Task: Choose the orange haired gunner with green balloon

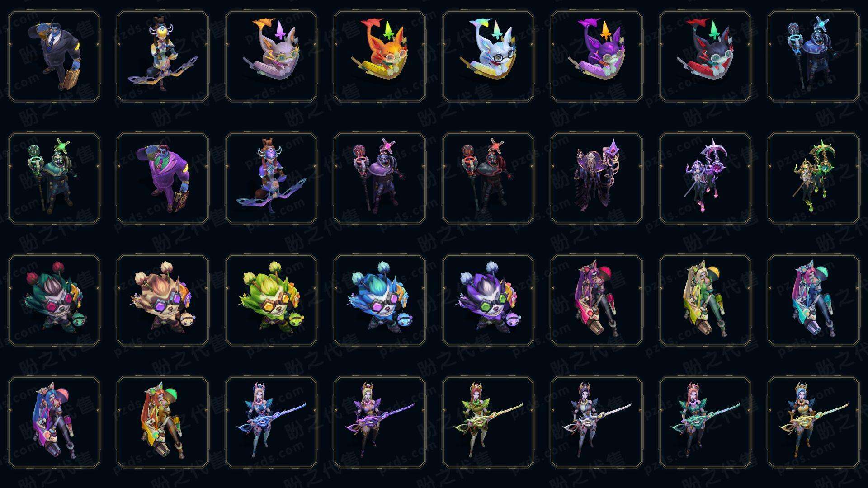Action: [163, 422]
